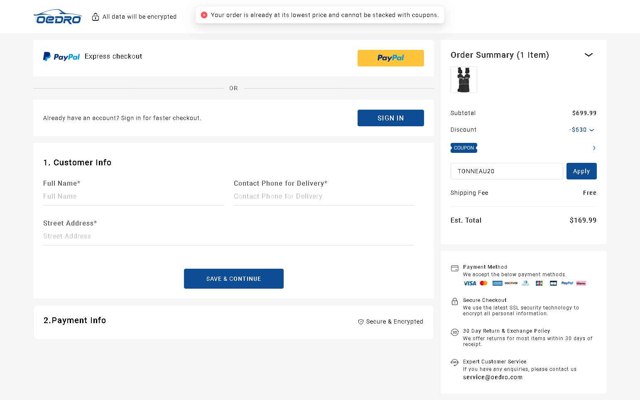Open the OEDRO logo homepage link
This screenshot has width=640, height=400.
[58, 17]
